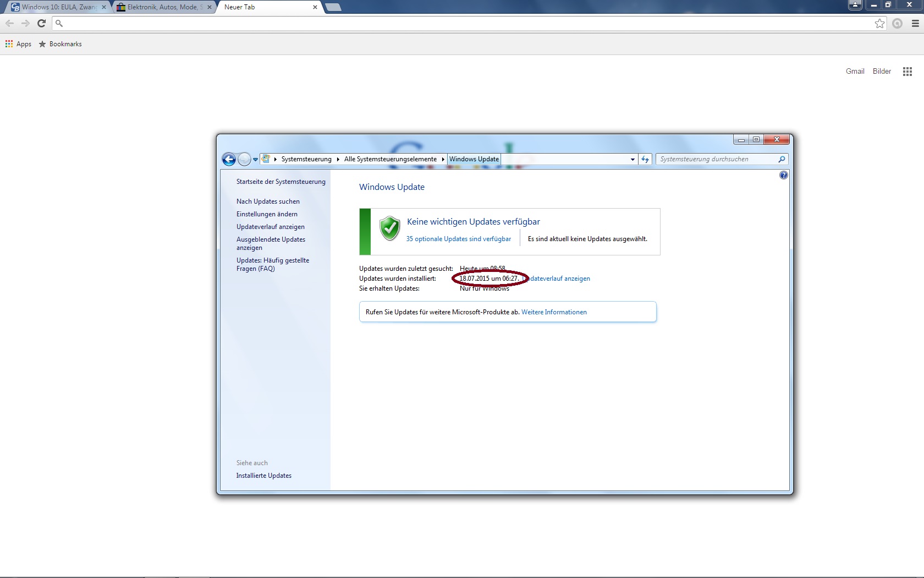Viewport: 924px width, 578px height.
Task: Expand the arrow after Systemsteuerung breadcrumb
Action: point(338,159)
